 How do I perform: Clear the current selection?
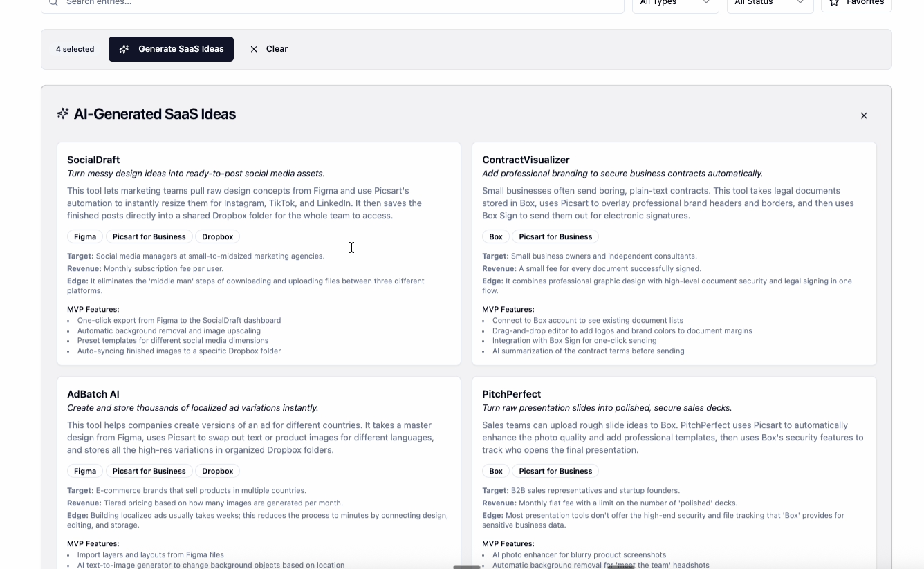(269, 49)
